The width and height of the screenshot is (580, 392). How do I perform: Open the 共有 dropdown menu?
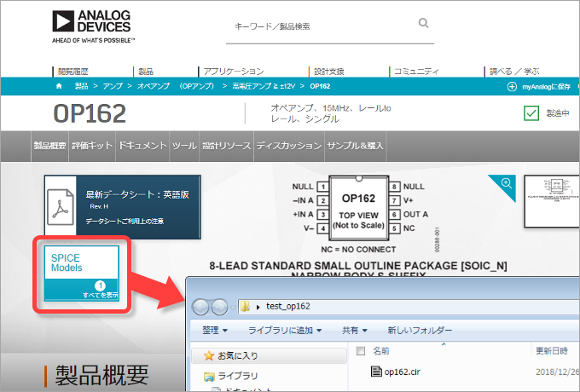(x=354, y=330)
